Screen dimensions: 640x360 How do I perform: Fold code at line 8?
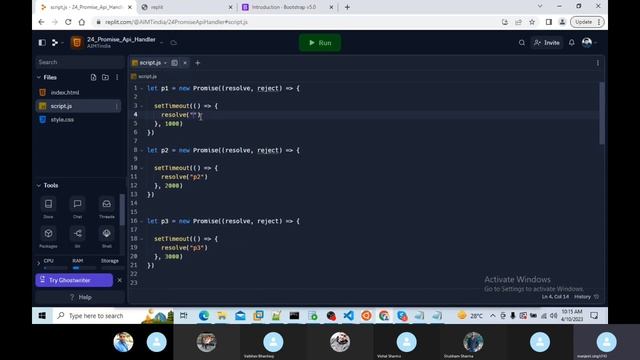click(x=142, y=150)
